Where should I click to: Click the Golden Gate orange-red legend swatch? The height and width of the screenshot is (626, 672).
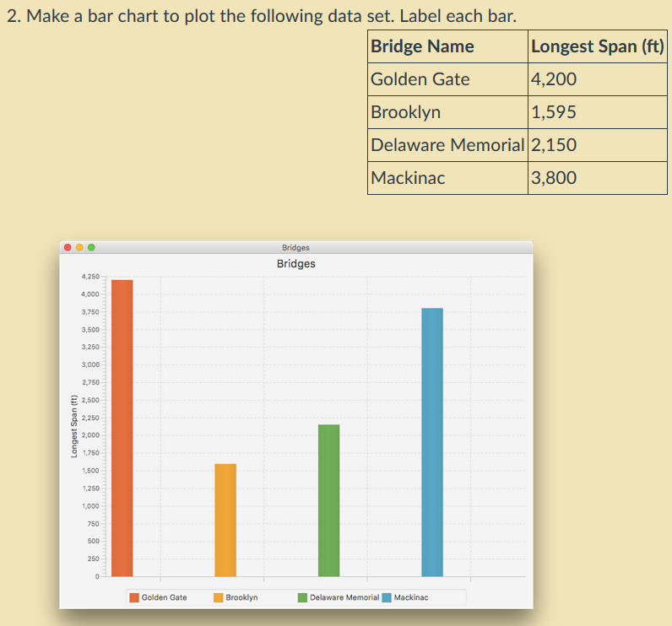coord(134,597)
